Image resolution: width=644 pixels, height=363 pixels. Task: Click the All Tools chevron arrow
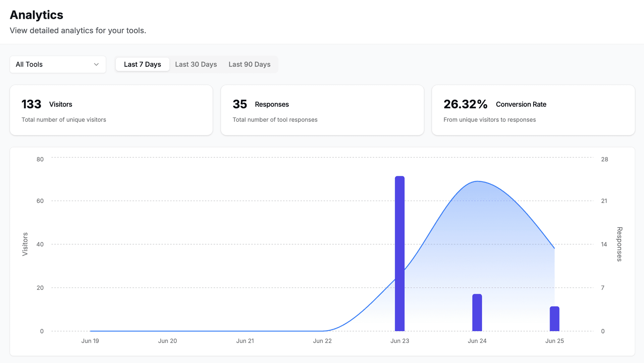[96, 64]
